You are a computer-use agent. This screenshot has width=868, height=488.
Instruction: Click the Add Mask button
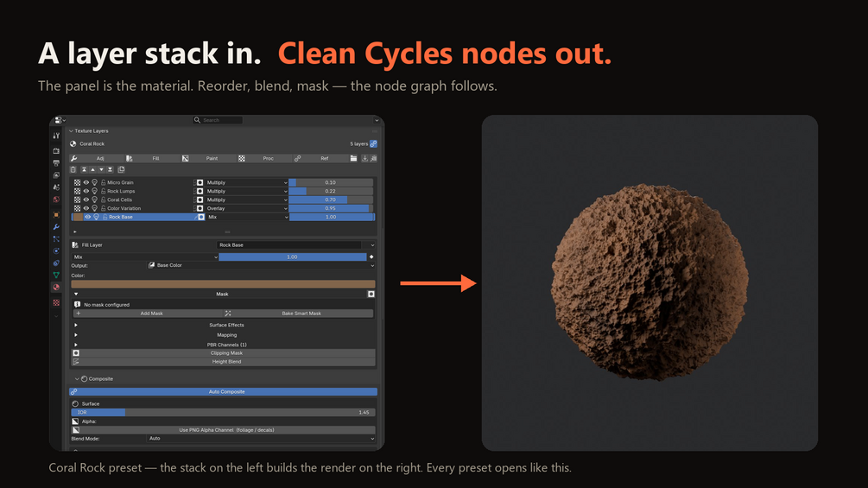(x=148, y=314)
